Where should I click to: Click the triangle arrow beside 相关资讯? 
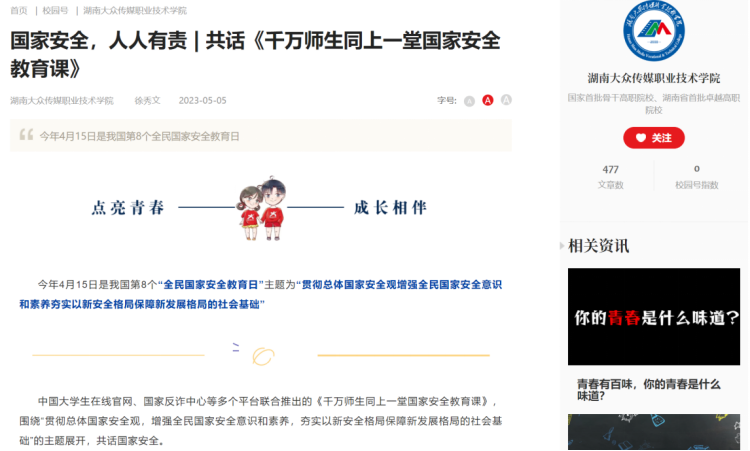tap(562, 246)
